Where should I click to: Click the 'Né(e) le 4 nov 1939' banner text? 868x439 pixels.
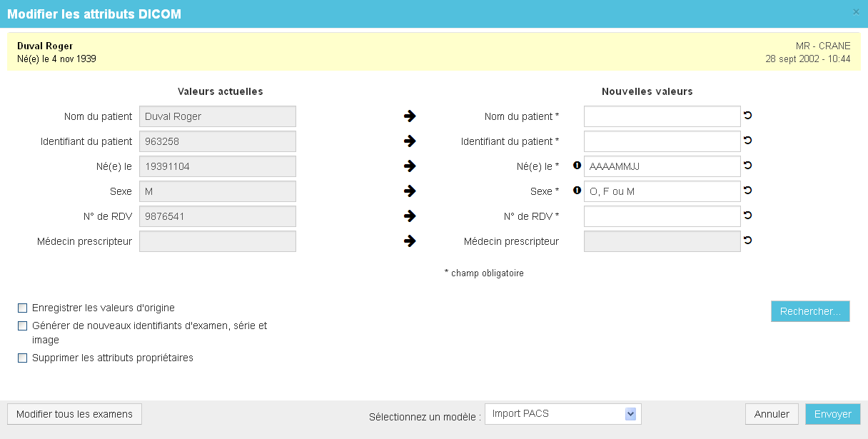pyautogui.click(x=56, y=59)
